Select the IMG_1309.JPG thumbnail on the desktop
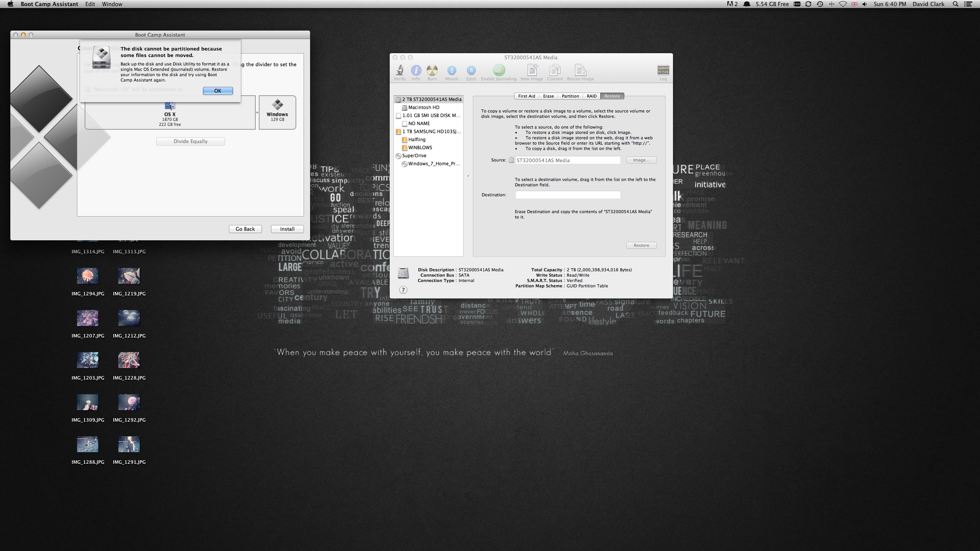This screenshot has width=980, height=551. click(x=88, y=402)
